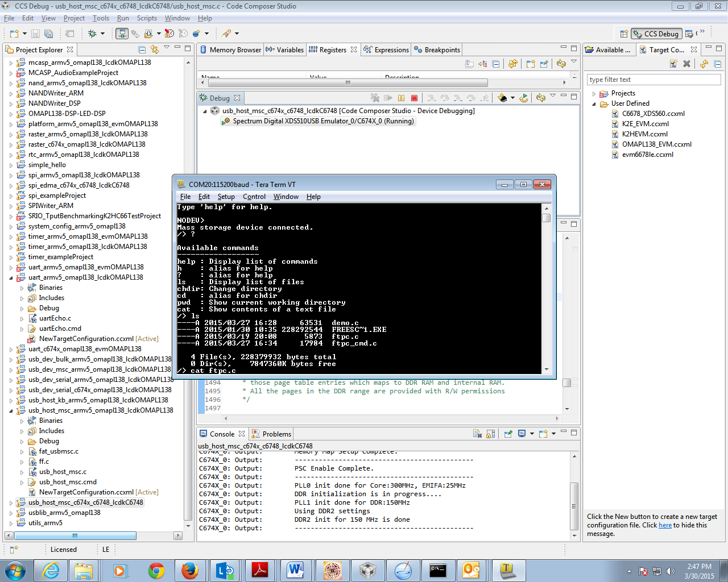Image resolution: width=728 pixels, height=582 pixels.
Task: Click the Windows Start button
Action: pos(15,571)
